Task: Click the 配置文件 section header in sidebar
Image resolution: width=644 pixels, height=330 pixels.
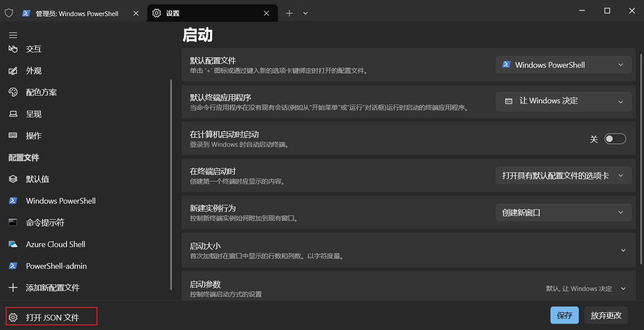Action: coord(24,158)
